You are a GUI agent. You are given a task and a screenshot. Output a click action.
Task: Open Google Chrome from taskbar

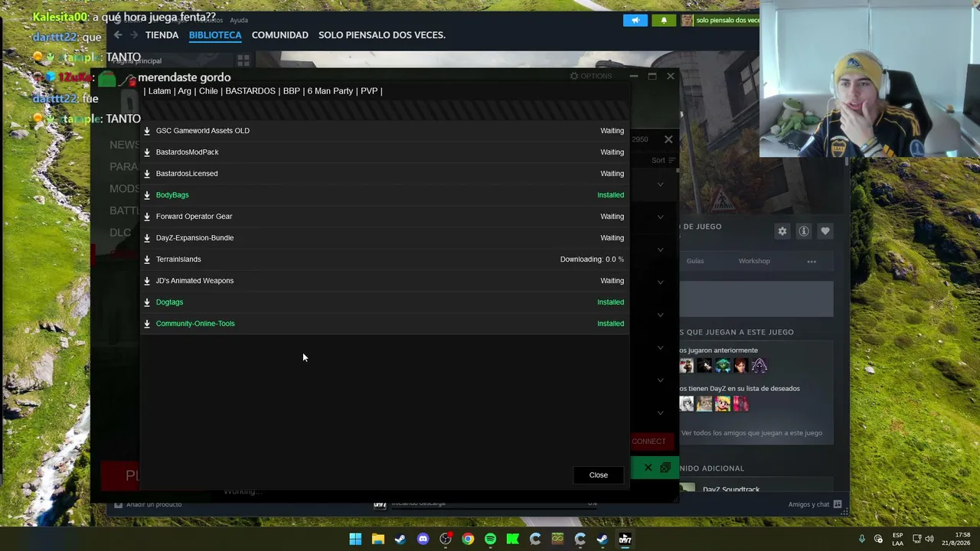(x=468, y=540)
